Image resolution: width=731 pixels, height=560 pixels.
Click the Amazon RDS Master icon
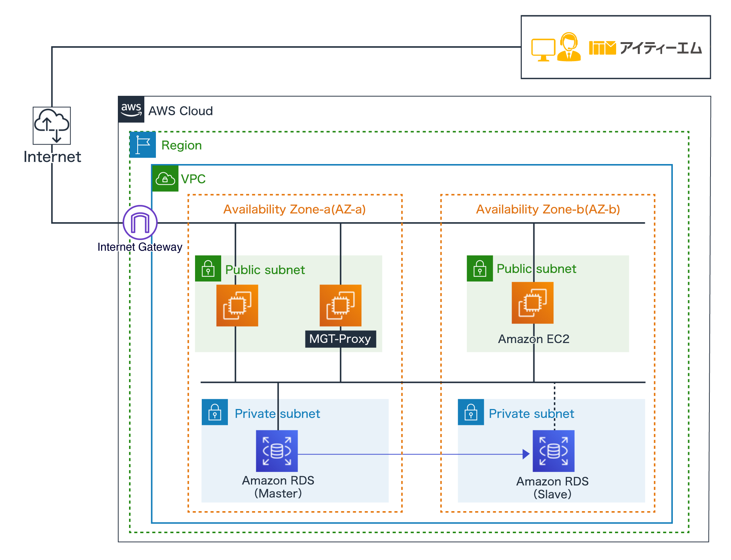pyautogui.click(x=277, y=451)
